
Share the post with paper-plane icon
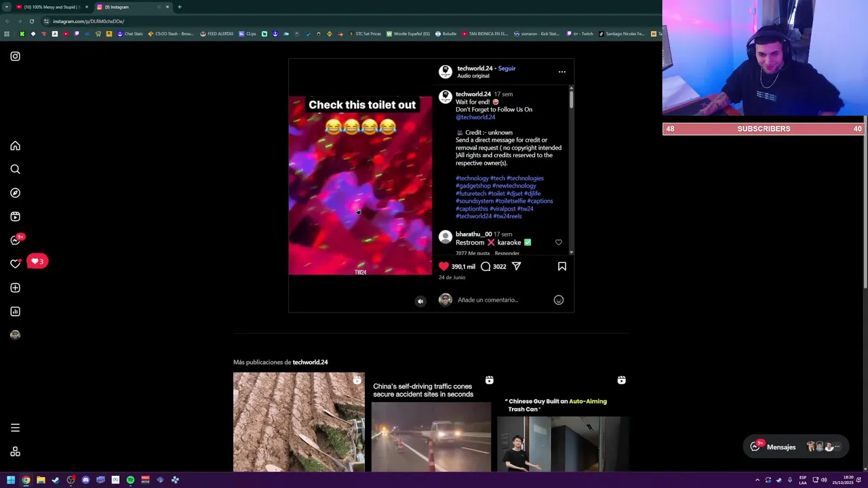516,266
